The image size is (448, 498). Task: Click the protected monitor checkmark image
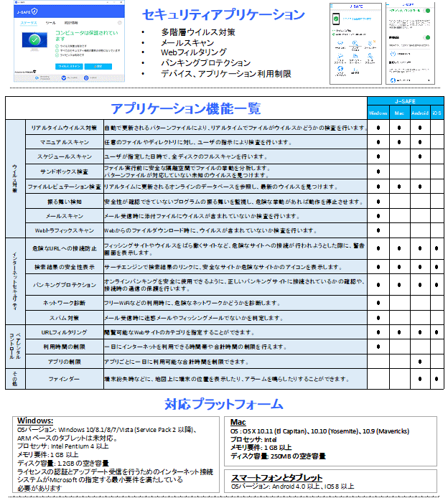(x=34, y=40)
